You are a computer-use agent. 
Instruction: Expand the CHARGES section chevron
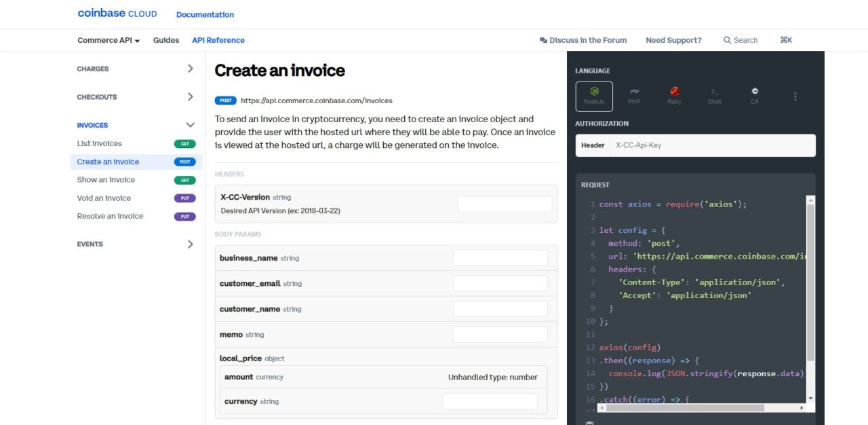coord(190,69)
